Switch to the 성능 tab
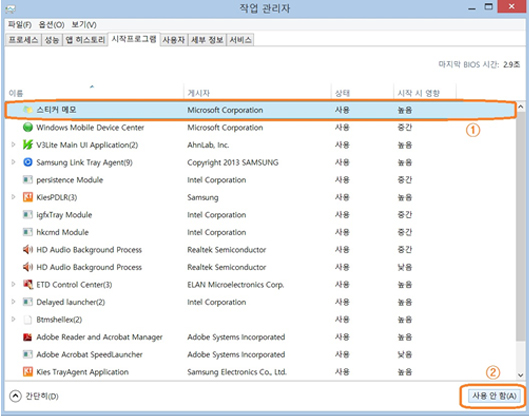This screenshot has width=532, height=417. click(52, 40)
